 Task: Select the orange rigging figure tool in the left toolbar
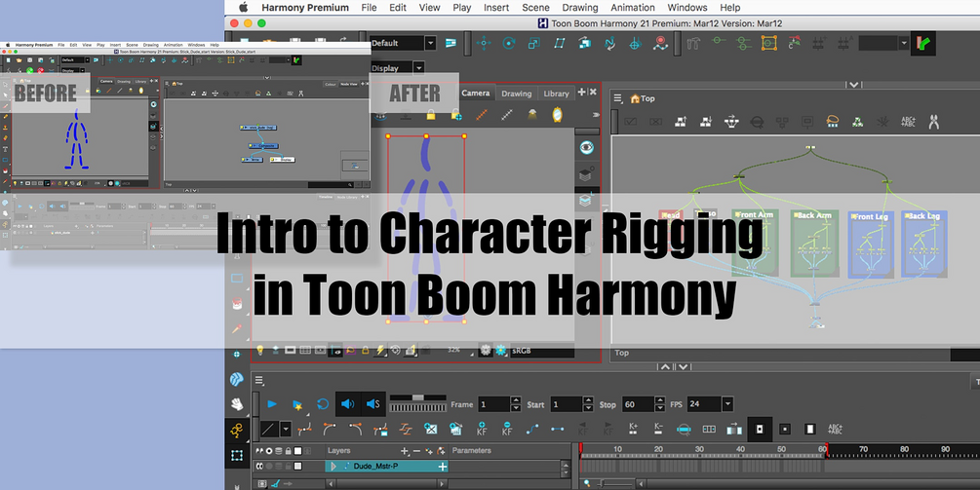(x=237, y=430)
